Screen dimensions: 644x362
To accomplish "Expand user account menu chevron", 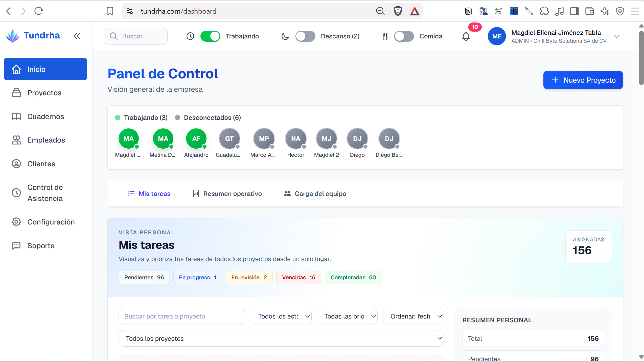I will 617,36.
